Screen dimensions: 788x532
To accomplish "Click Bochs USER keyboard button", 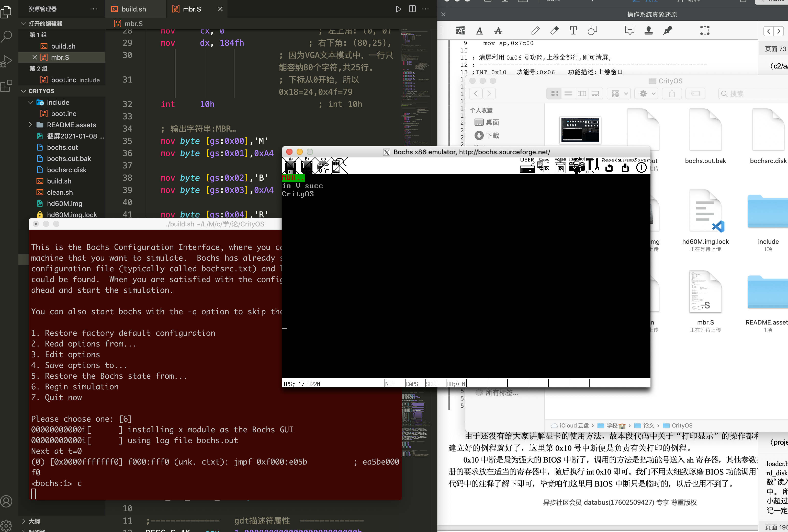I will [527, 165].
